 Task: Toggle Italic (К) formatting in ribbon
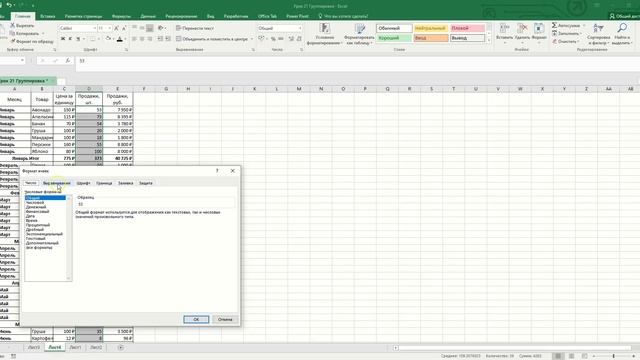pos(70,39)
